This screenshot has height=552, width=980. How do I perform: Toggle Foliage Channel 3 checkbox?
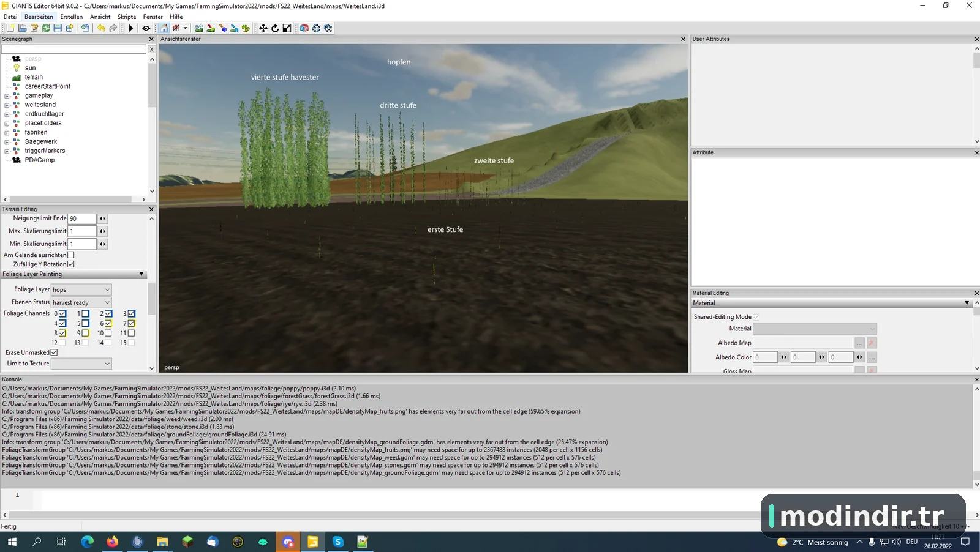tap(132, 313)
